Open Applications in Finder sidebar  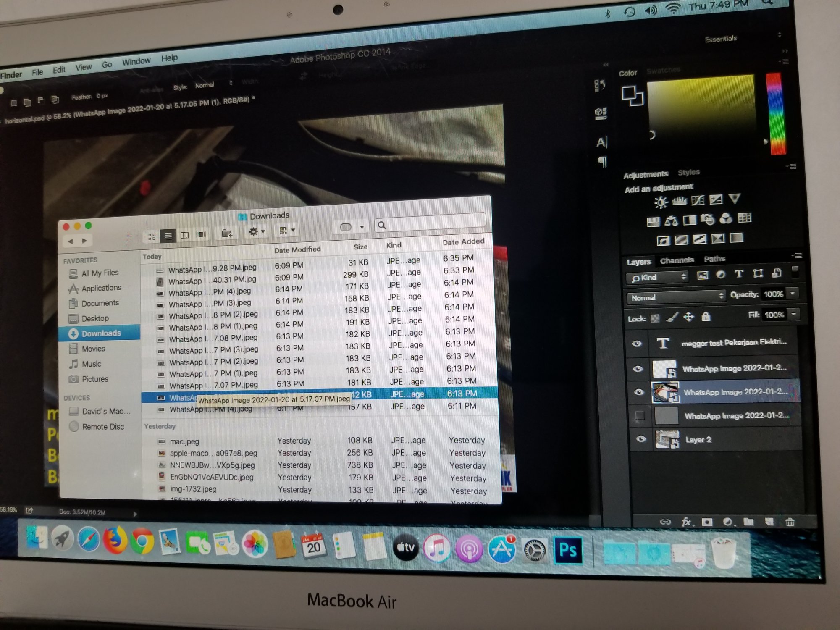tap(101, 288)
